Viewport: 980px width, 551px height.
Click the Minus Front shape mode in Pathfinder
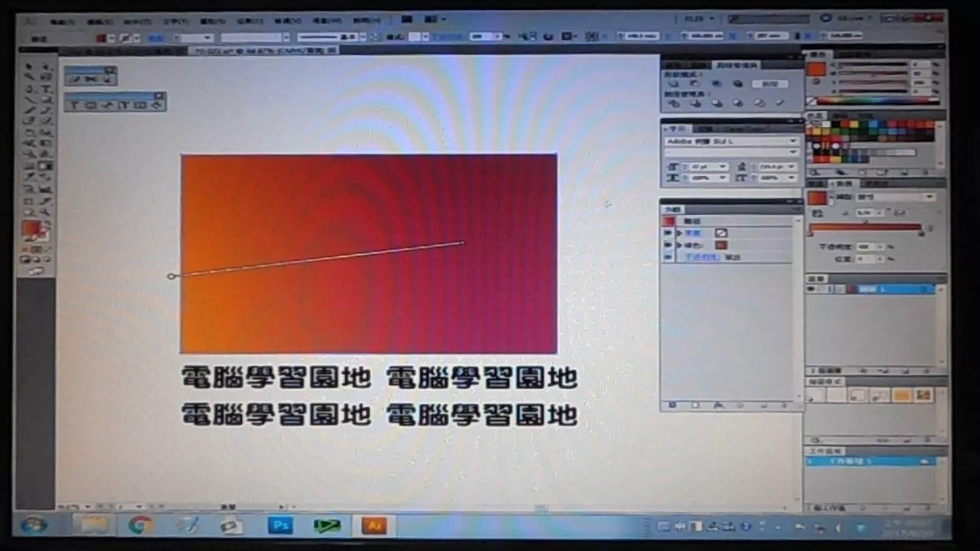[695, 83]
